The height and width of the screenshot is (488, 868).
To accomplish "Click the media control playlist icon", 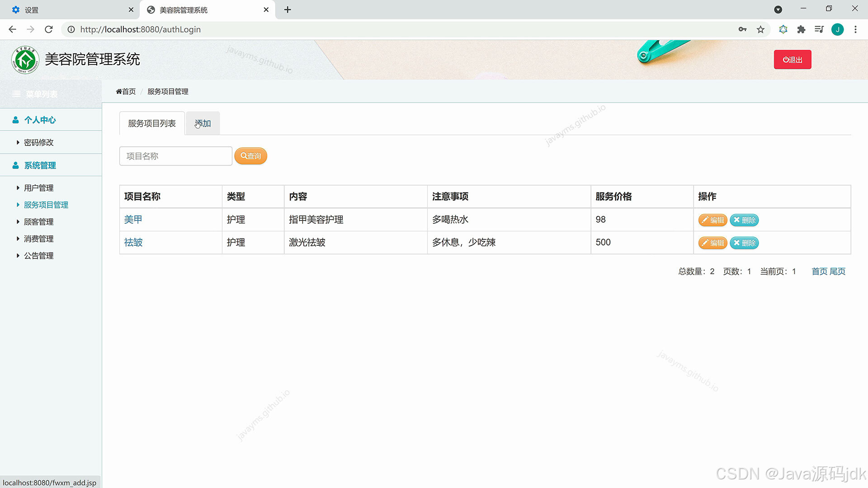I will pyautogui.click(x=819, y=29).
